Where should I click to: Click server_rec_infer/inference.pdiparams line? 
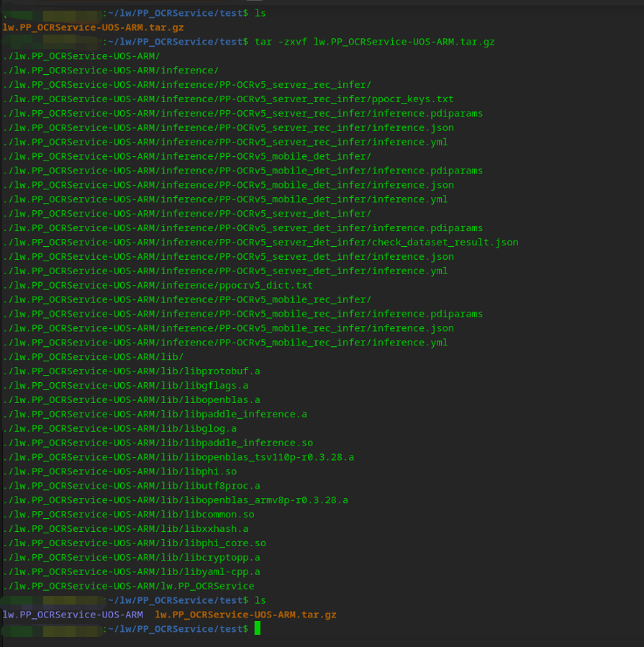[x=242, y=114]
